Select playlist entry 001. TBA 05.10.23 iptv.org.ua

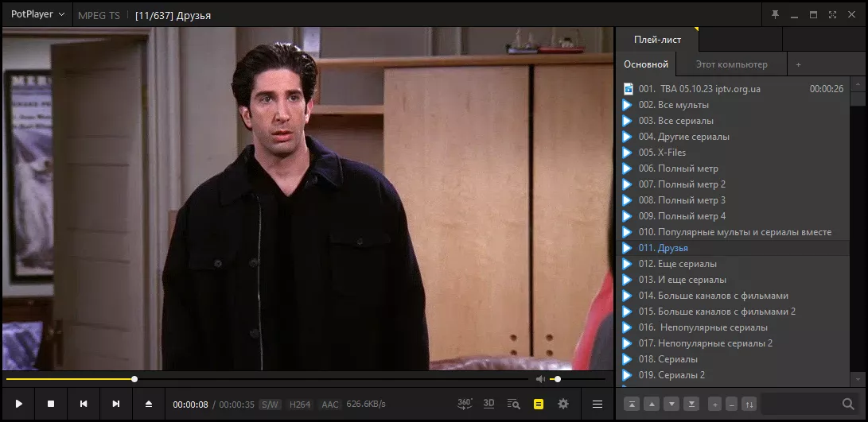click(733, 88)
